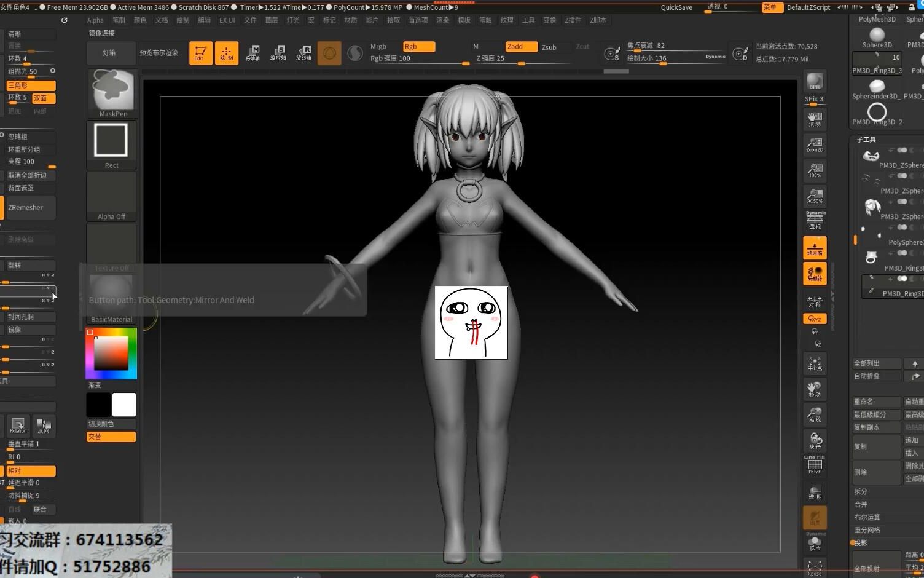The height and width of the screenshot is (578, 924).
Task: Toggle the PolyF line fill icon
Action: (x=815, y=465)
